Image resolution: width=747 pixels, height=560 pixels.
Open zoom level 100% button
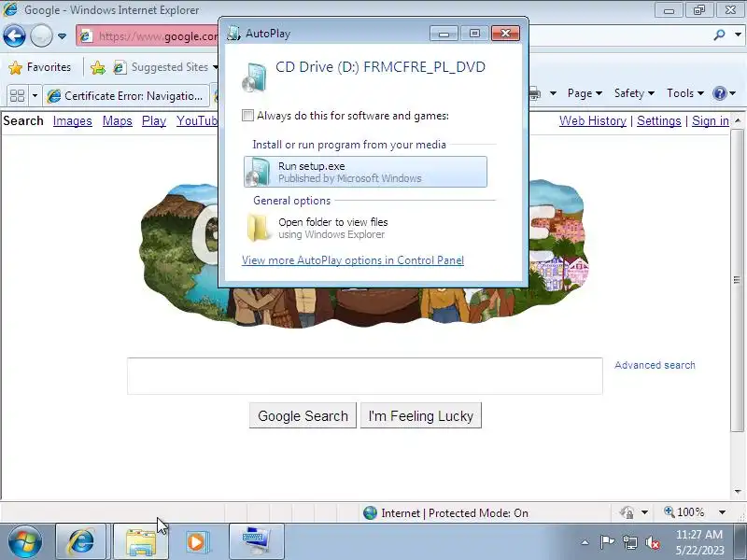pos(684,512)
